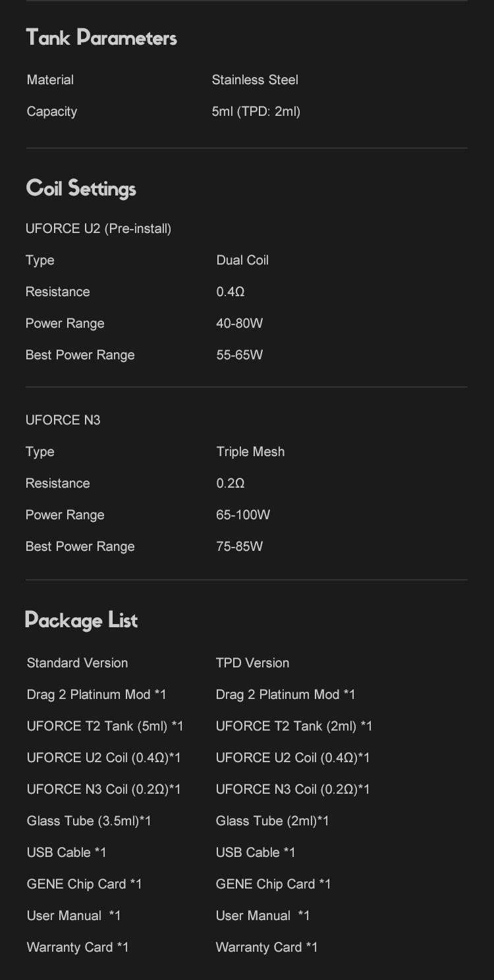The image size is (494, 980).
Task: Click the Stainless Steel material value
Action: [255, 80]
